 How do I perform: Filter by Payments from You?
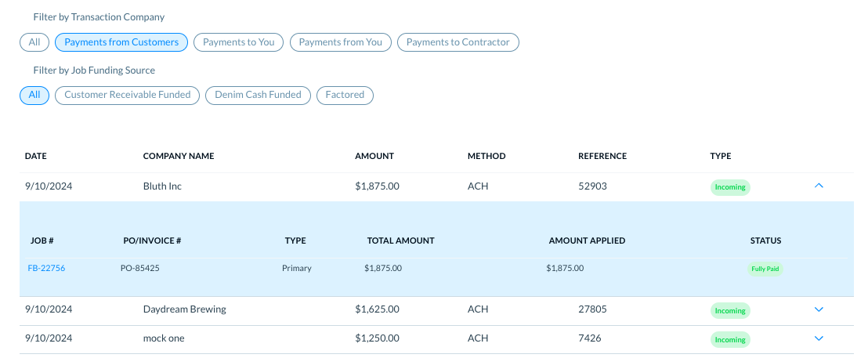click(x=341, y=42)
